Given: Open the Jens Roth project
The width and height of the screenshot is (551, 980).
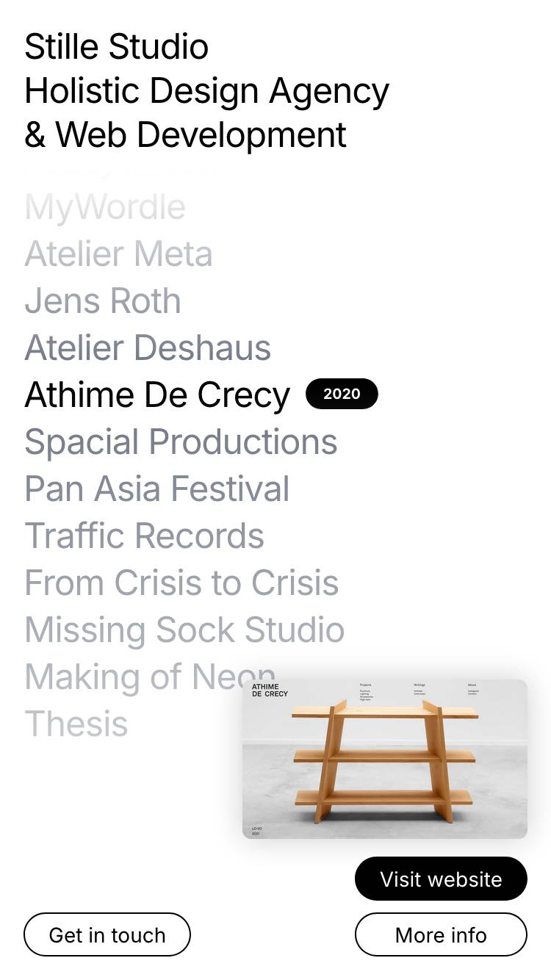Looking at the screenshot, I should [x=103, y=301].
